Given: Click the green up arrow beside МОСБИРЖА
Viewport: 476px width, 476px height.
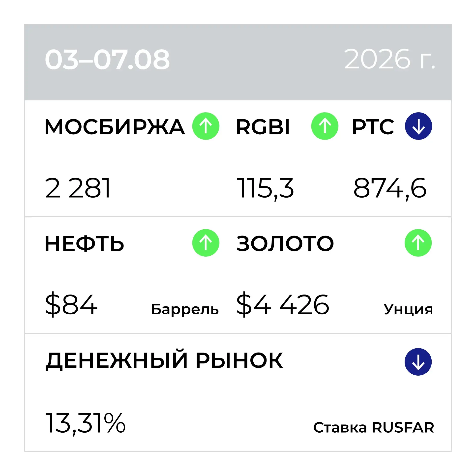Looking at the screenshot, I should tap(206, 126).
